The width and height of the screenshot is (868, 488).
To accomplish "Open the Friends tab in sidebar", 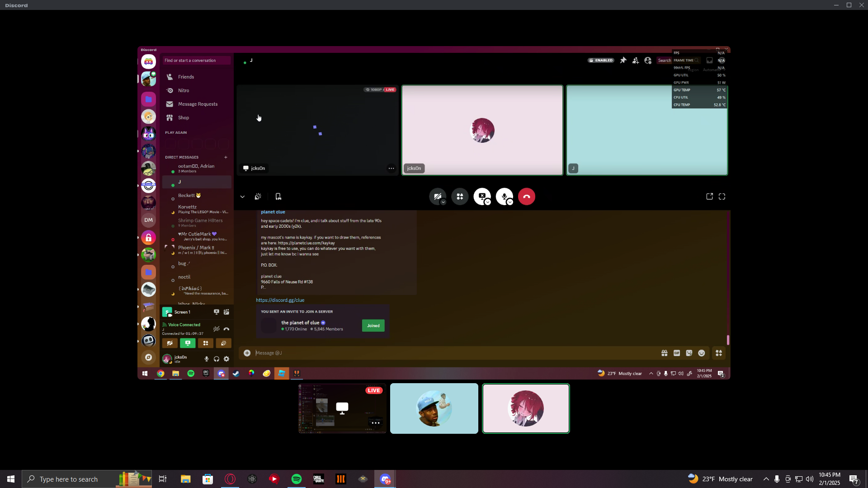I will click(186, 77).
